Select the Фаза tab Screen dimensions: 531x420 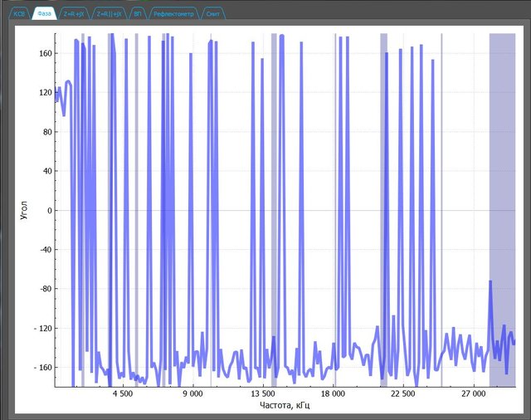pyautogui.click(x=45, y=14)
